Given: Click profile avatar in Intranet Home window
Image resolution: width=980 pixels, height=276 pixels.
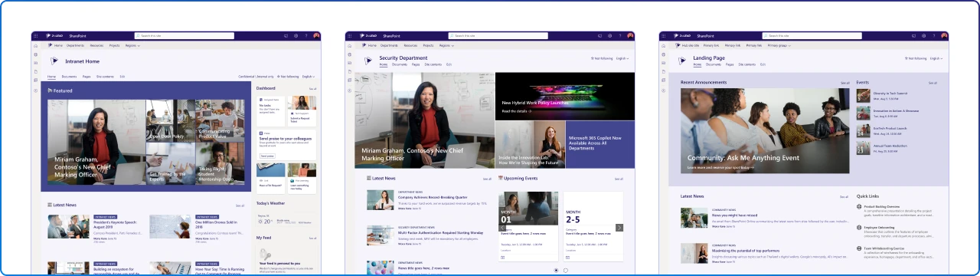Looking at the screenshot, I should pos(316,35).
